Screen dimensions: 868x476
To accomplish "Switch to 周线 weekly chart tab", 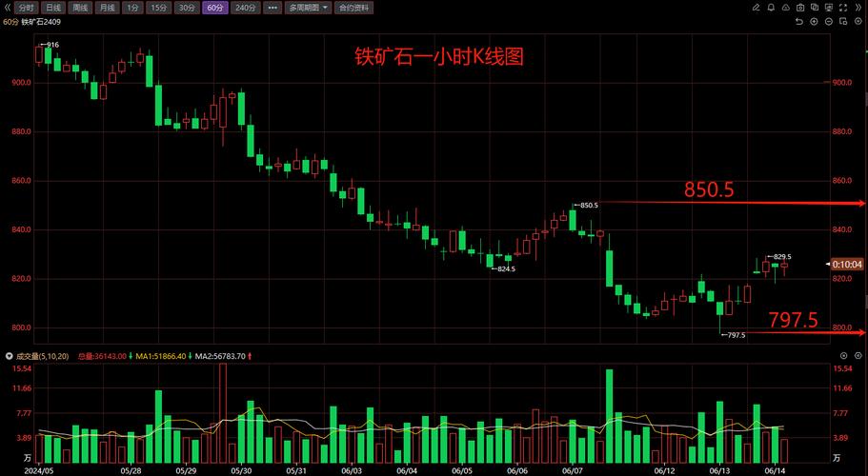I will (80, 8).
